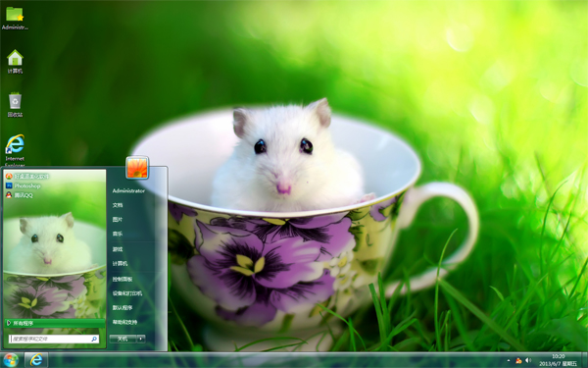Launch the Internet Explorer desktop shortcut
588x368 pixels.
(15, 150)
